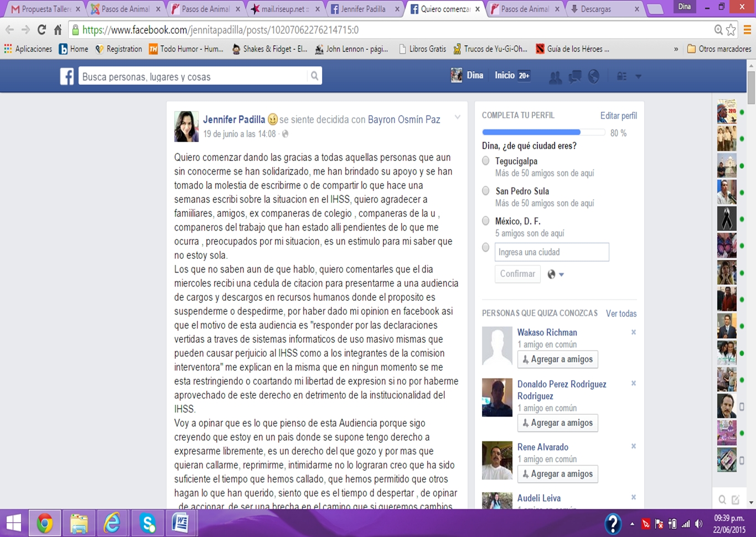
Task: Click the Ingresa una ciudad input field
Action: click(552, 252)
